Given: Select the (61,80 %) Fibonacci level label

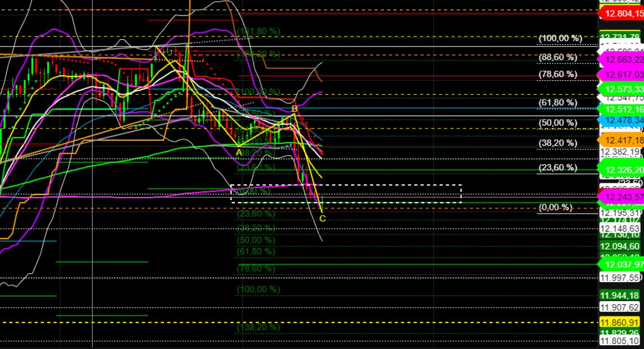Looking at the screenshot, I should (x=558, y=102).
